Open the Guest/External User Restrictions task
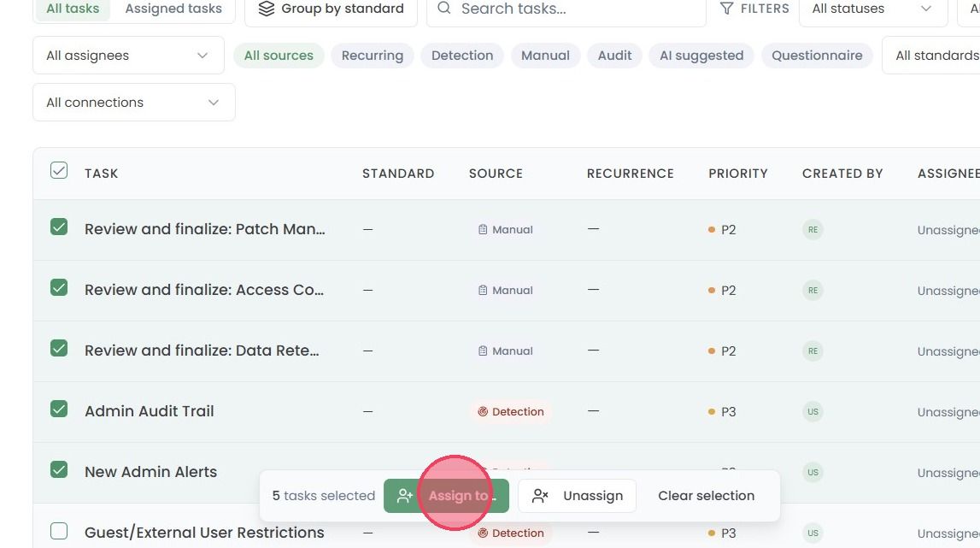 click(204, 533)
